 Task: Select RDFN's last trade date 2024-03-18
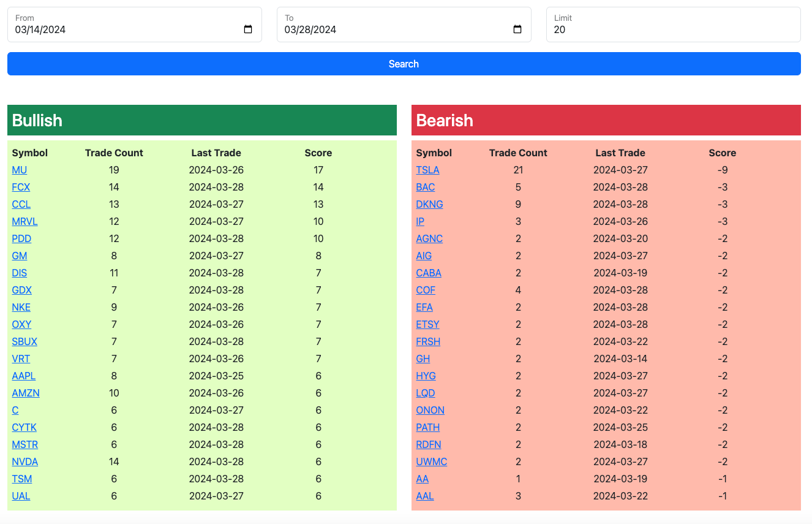(x=620, y=444)
